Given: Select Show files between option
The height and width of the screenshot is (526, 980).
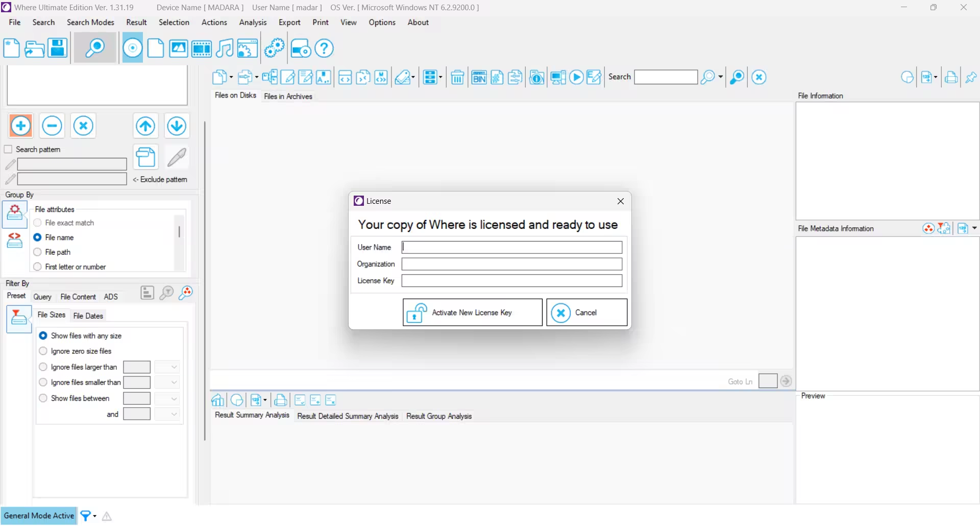Looking at the screenshot, I should click(43, 398).
